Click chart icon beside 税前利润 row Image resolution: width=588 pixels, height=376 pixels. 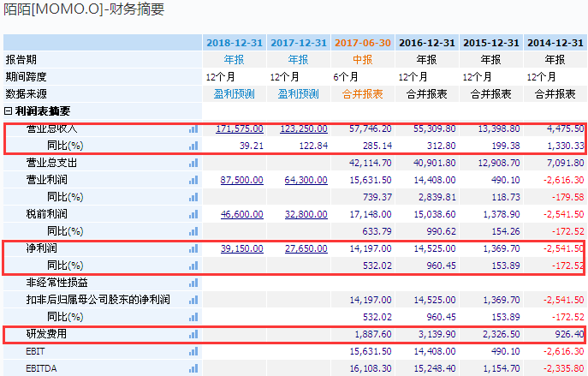(x=193, y=214)
